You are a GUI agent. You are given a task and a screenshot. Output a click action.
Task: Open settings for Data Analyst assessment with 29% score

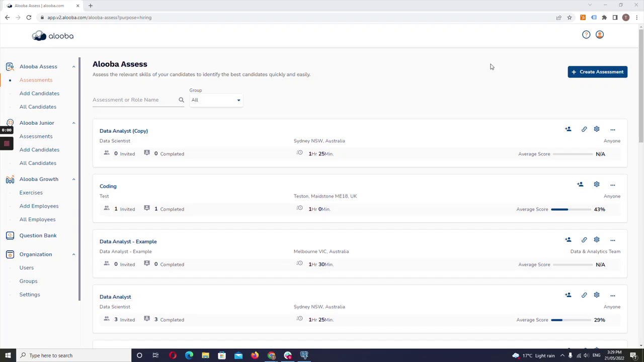pyautogui.click(x=597, y=295)
